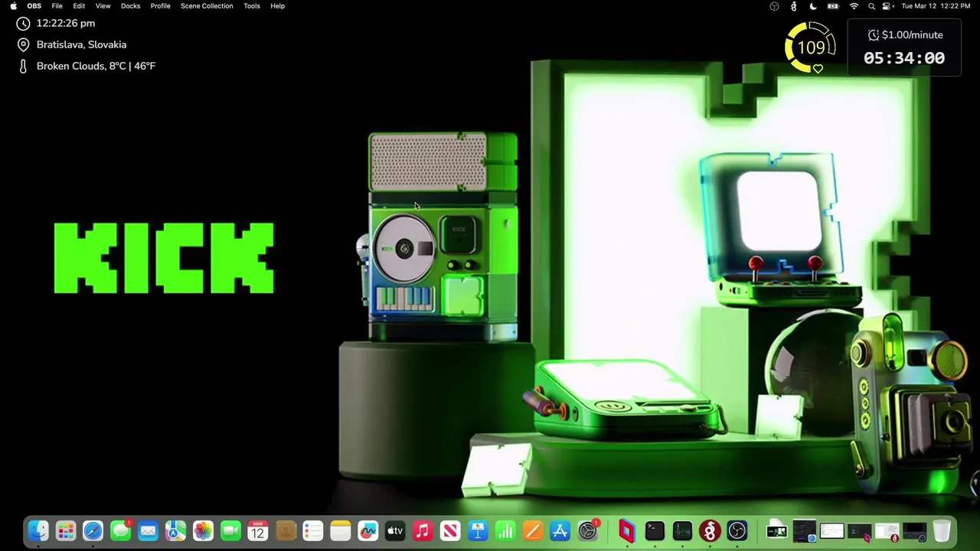980x551 pixels.
Task: Open Messages from the Dock
Action: pyautogui.click(x=120, y=530)
